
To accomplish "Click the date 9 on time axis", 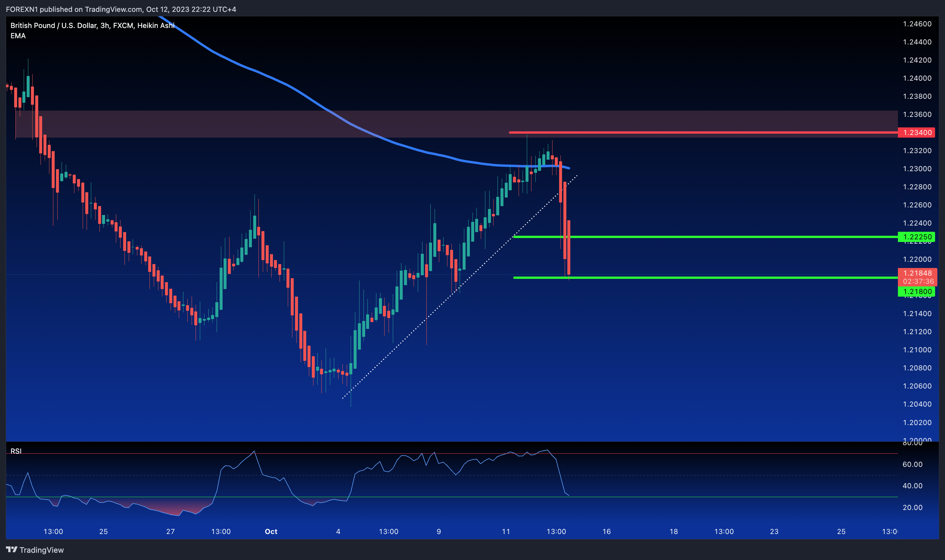I will tap(439, 531).
